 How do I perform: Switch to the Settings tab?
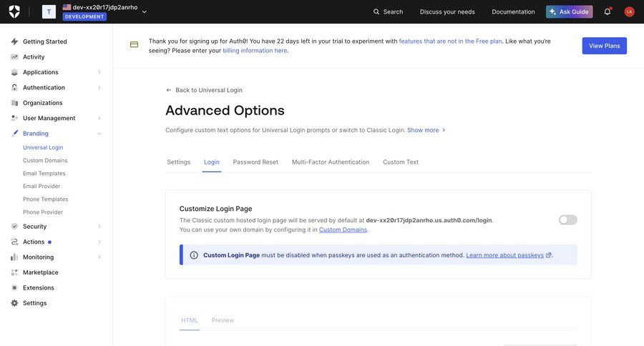click(179, 162)
